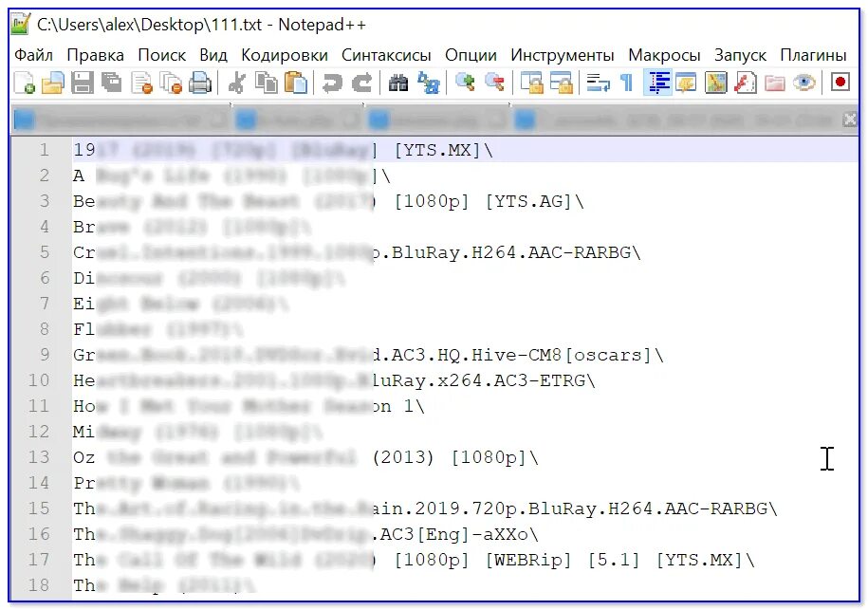Open the Поиск menu
This screenshot has width=868, height=610.
coord(161,55)
